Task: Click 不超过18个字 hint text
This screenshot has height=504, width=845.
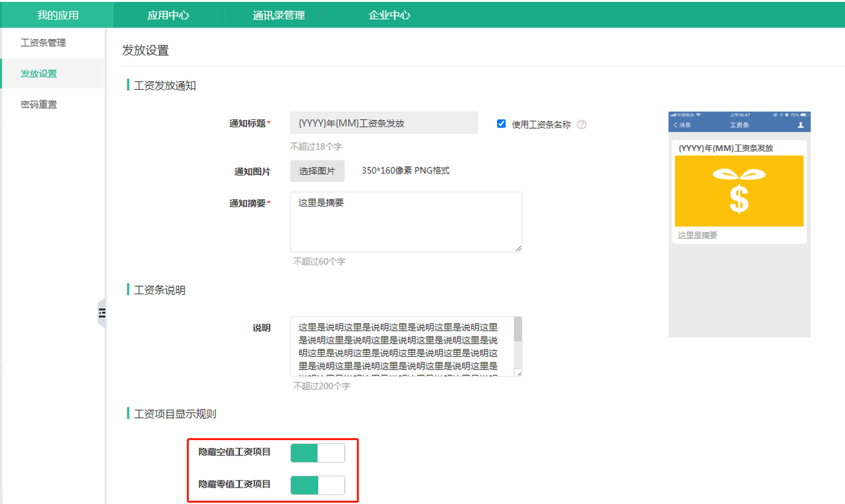Action: click(316, 146)
